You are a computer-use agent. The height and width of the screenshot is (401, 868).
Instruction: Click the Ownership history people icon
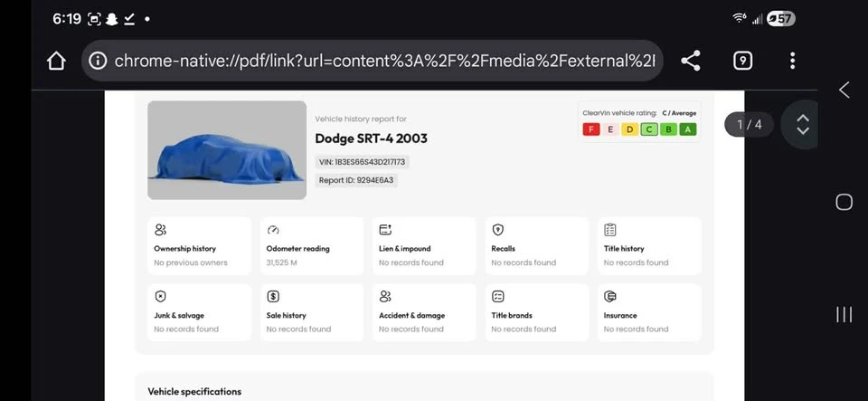pos(161,230)
